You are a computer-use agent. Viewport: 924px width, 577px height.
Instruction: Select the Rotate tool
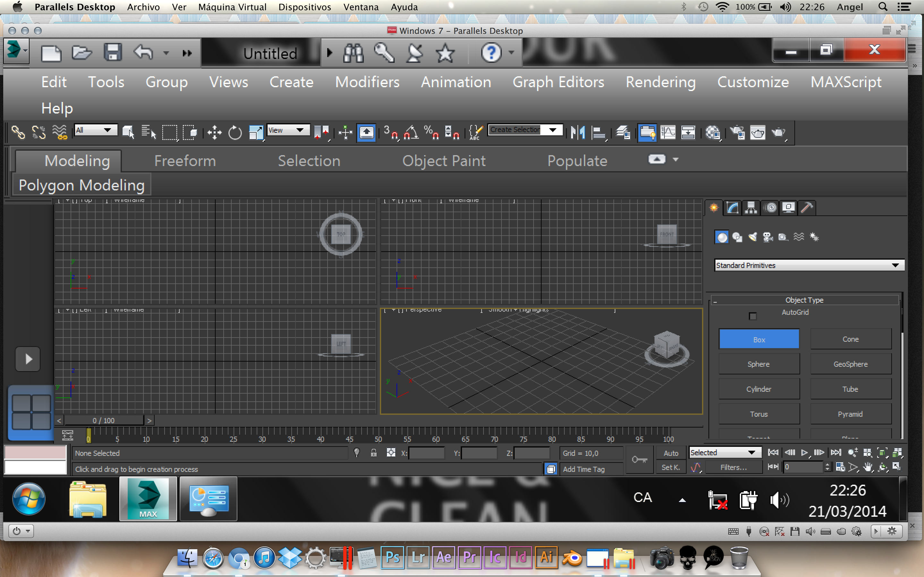click(x=235, y=132)
